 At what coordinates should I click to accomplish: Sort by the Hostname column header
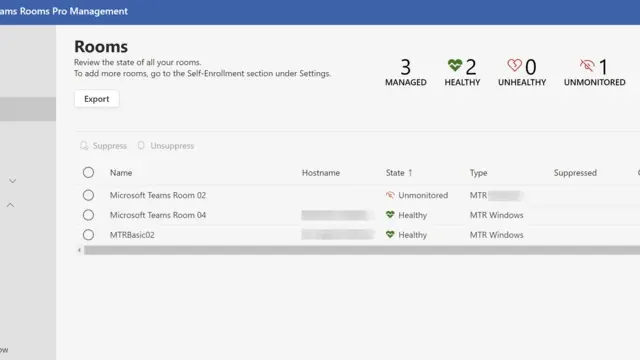[x=321, y=173]
